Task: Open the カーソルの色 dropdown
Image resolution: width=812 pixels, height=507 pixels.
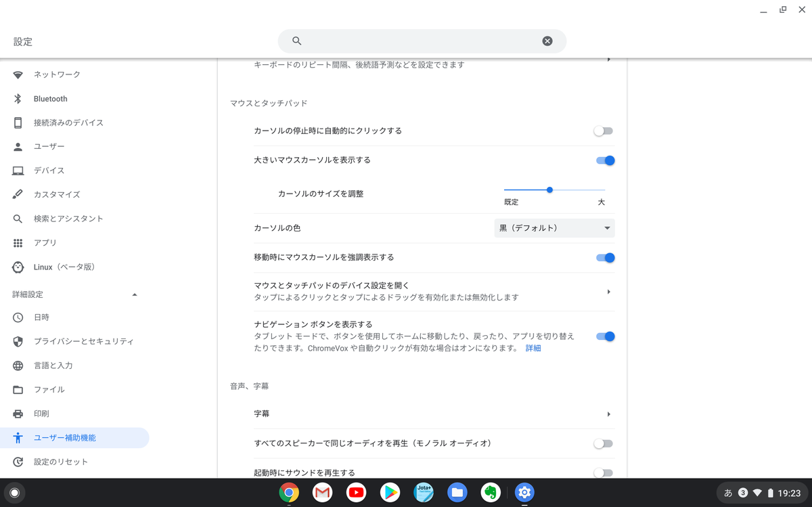Action: [x=554, y=228]
